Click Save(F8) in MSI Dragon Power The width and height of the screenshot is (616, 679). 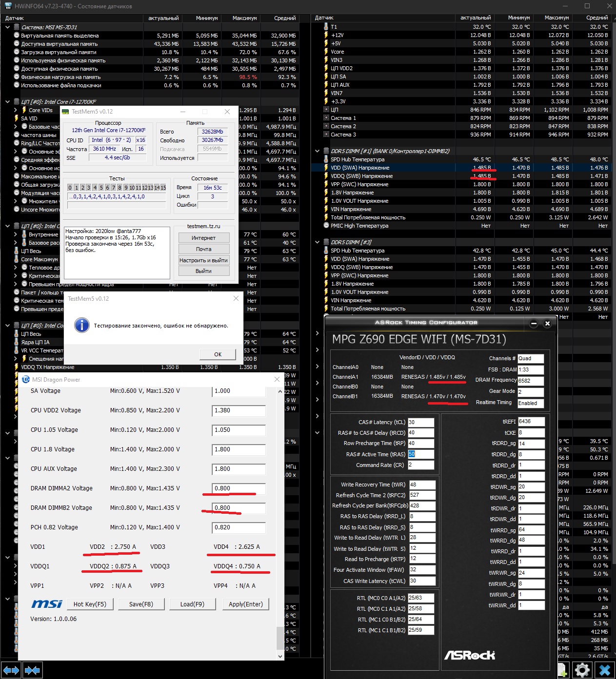click(x=141, y=604)
